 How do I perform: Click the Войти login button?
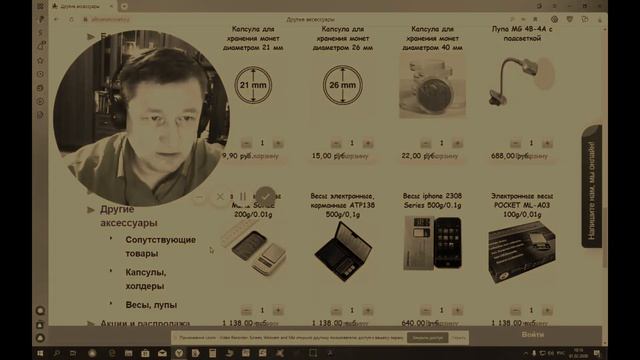click(532, 335)
